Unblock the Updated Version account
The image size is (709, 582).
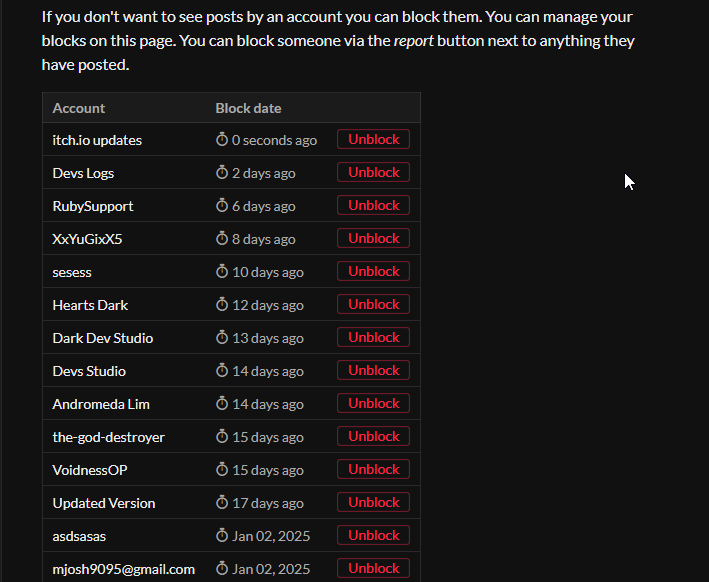tap(373, 503)
